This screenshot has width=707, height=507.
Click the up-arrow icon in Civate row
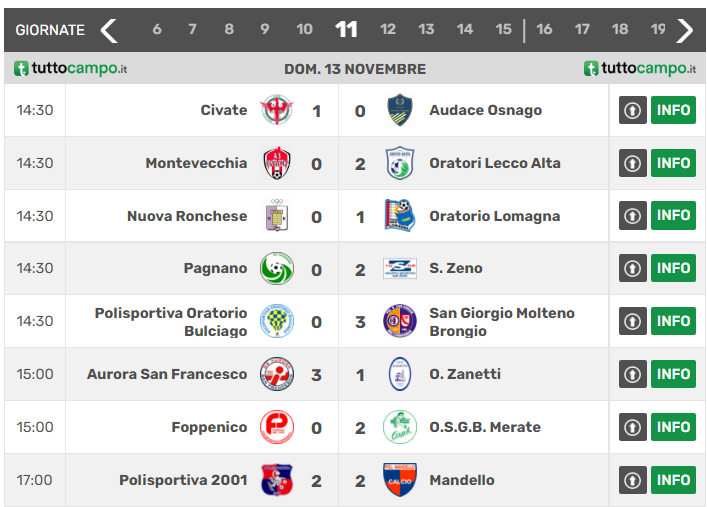point(632,110)
